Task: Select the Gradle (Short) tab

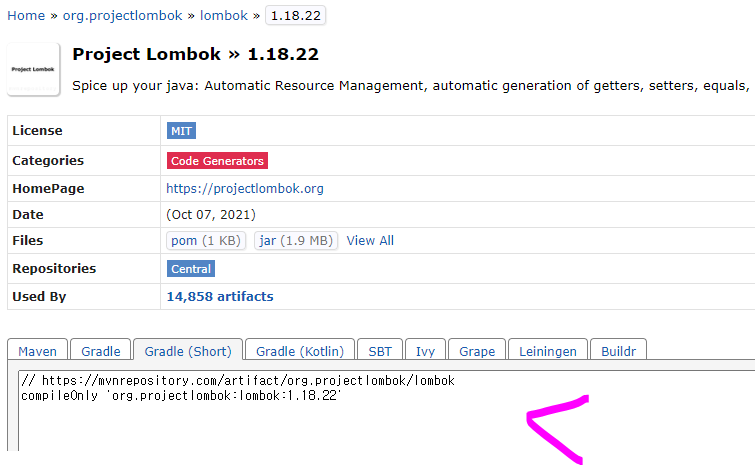Action: (x=188, y=350)
